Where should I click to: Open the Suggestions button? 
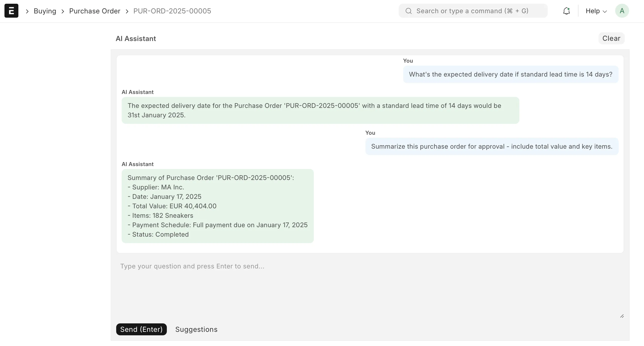point(196,329)
